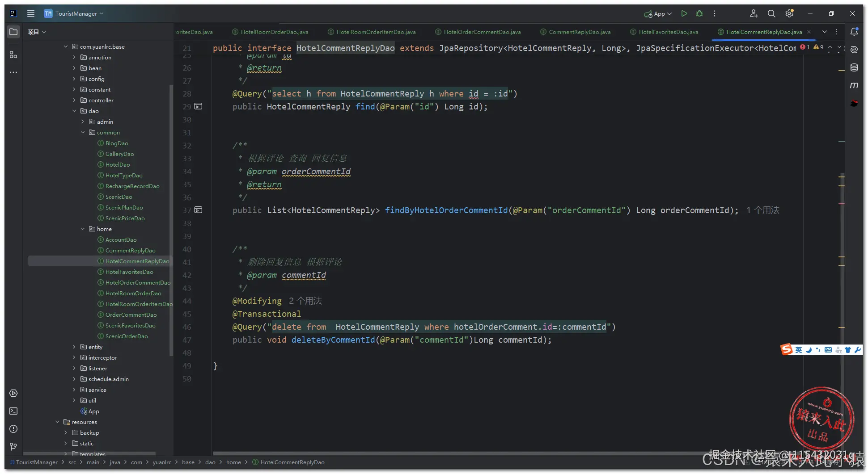The image size is (868, 474).
Task: Open AccountDao in project tree
Action: (x=121, y=239)
